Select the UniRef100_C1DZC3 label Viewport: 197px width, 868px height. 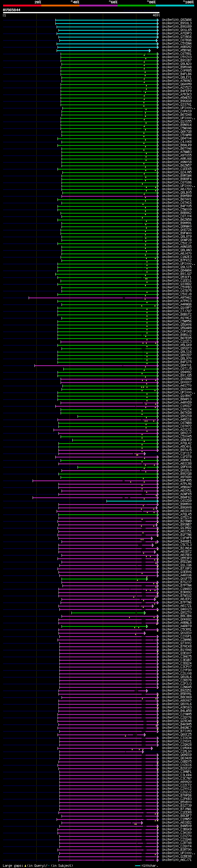point(177,342)
